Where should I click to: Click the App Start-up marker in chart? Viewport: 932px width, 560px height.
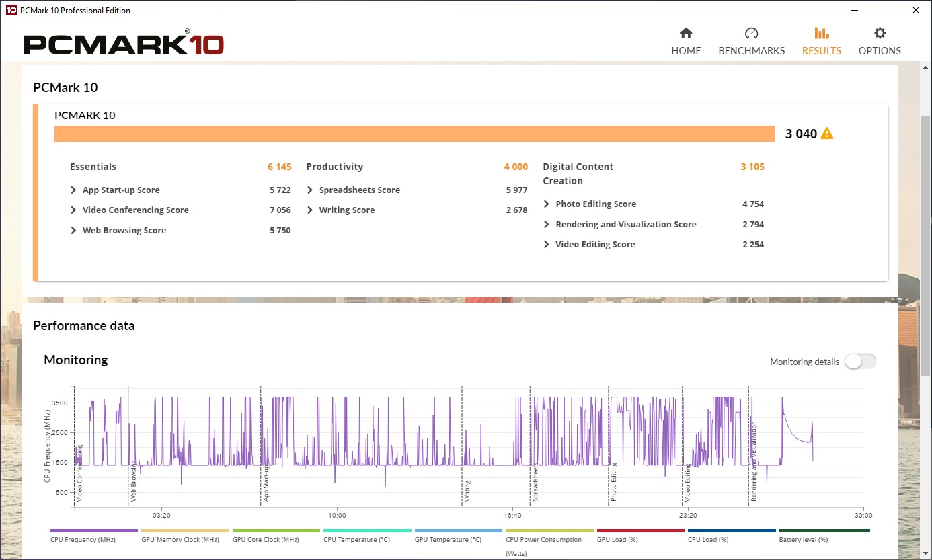266,483
